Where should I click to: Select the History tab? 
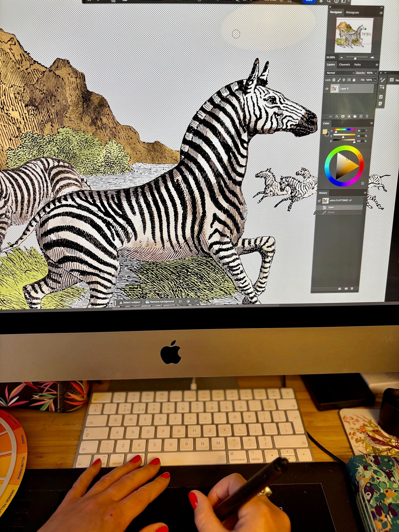click(323, 193)
